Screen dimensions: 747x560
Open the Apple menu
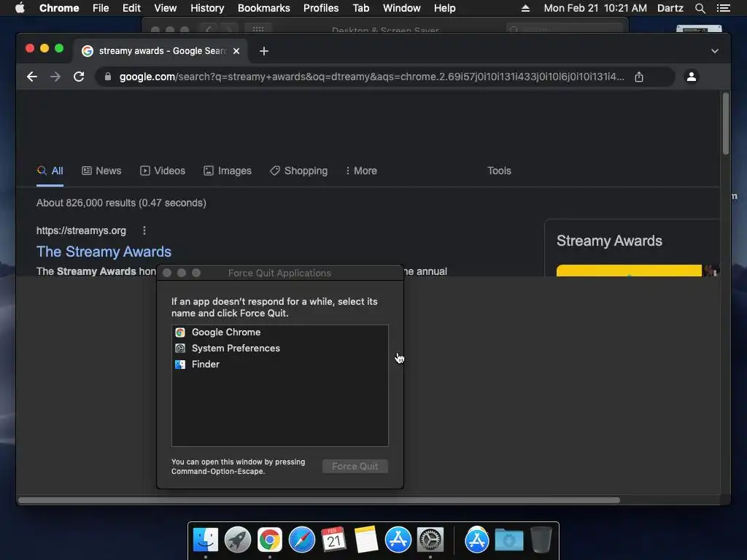(x=20, y=8)
